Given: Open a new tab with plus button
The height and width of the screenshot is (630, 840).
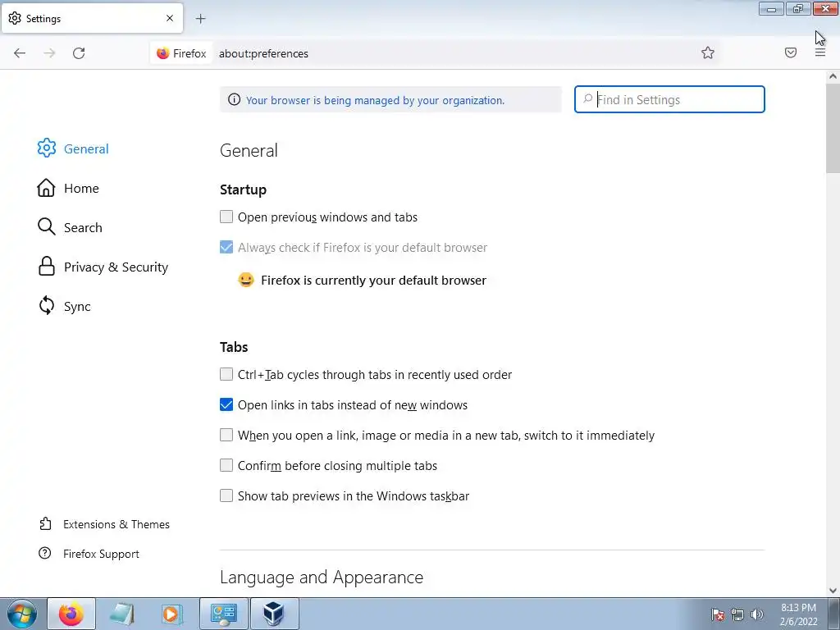Looking at the screenshot, I should pyautogui.click(x=200, y=19).
